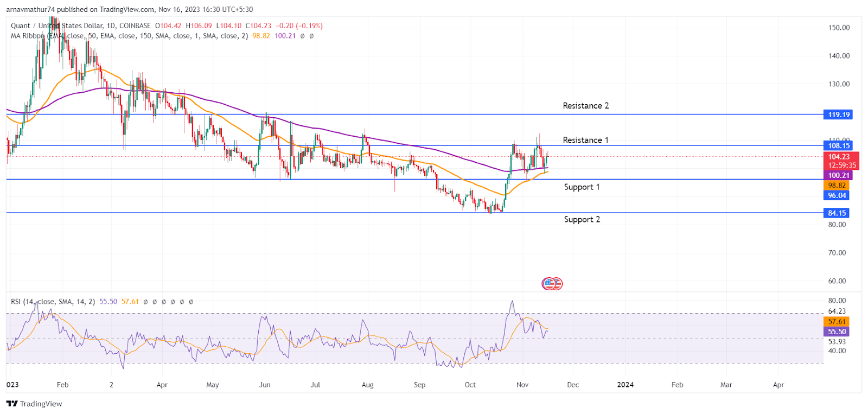The width and height of the screenshot is (868, 414).
Task: Click the published on TradingView.com caption
Action: [x=129, y=9]
